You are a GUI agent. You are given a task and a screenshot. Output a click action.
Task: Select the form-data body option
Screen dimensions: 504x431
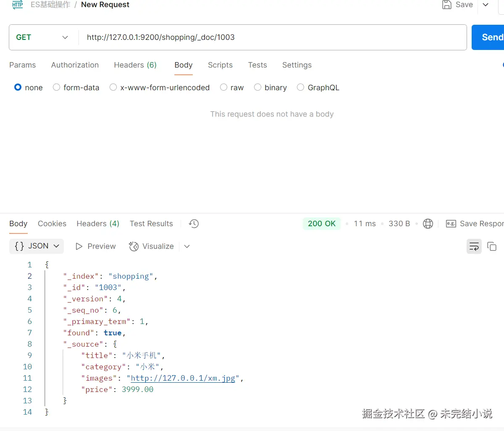(x=56, y=87)
